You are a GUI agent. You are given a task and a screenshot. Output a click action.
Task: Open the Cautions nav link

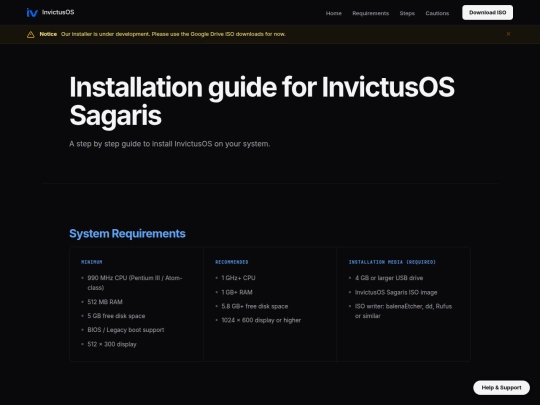point(437,13)
